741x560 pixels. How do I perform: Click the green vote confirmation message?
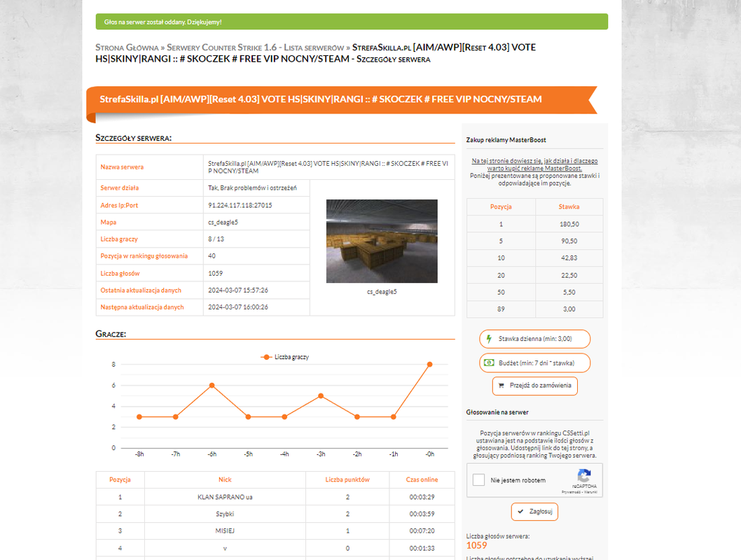click(352, 22)
